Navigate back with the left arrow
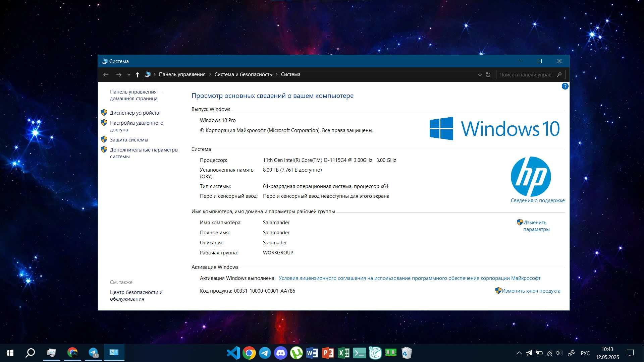The image size is (644, 362). coord(106,74)
